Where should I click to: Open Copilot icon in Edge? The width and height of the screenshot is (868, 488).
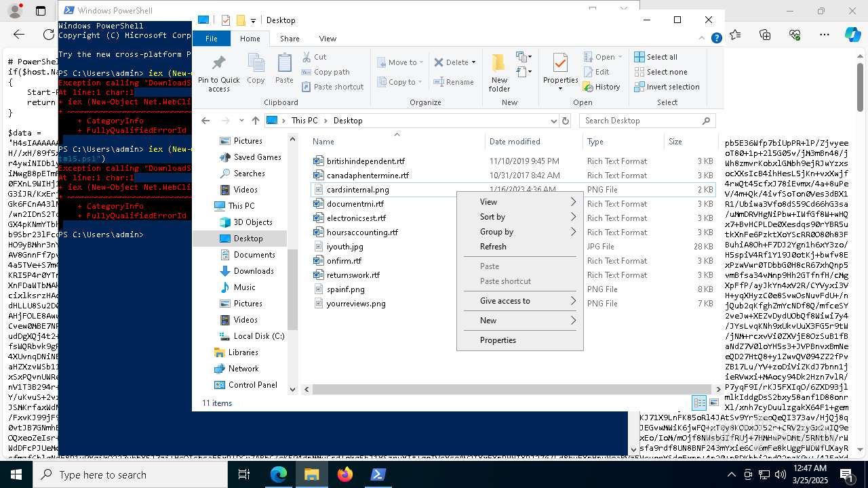[x=852, y=34]
